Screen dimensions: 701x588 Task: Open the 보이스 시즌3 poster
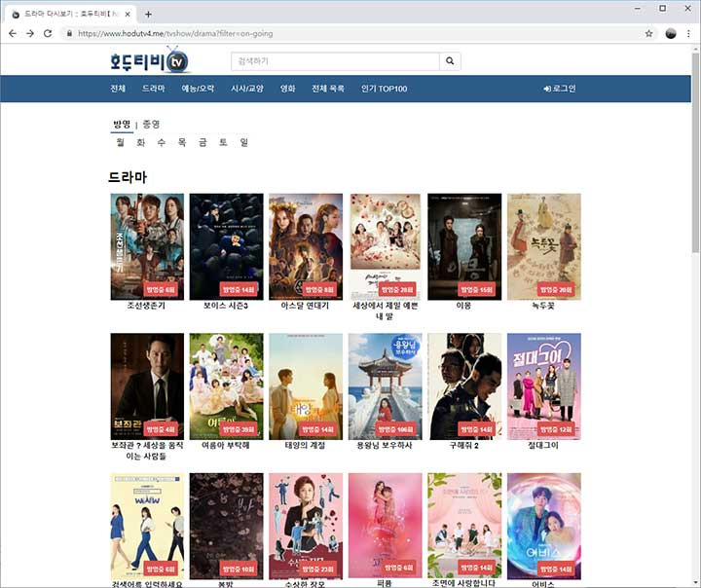[x=226, y=246]
